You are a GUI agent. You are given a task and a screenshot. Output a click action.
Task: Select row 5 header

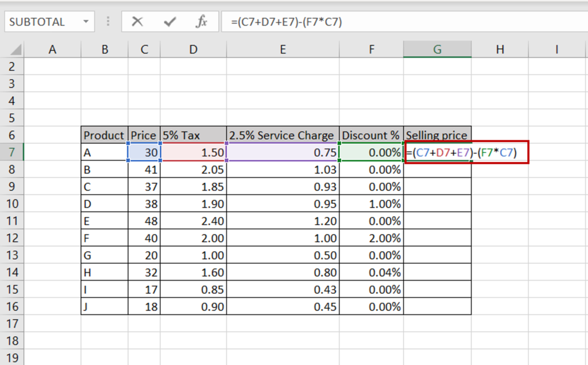pos(12,118)
